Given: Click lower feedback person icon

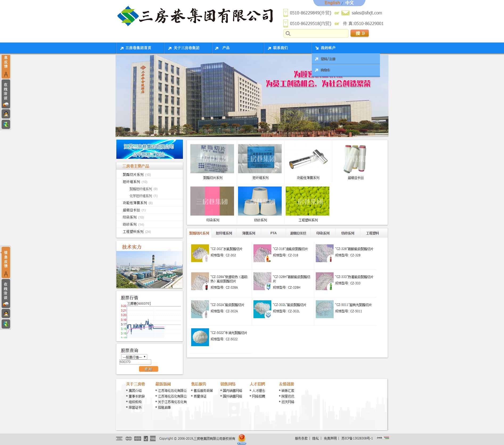Looking at the screenshot, I should (6, 274).
